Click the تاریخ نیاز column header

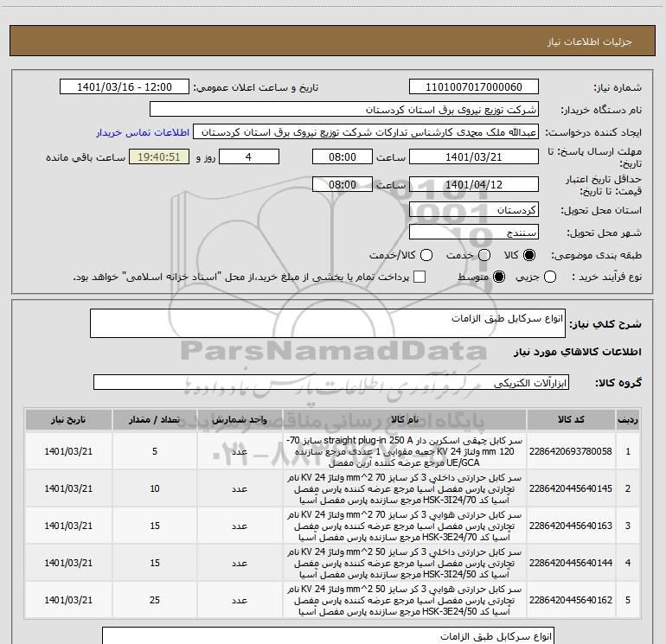(68, 420)
